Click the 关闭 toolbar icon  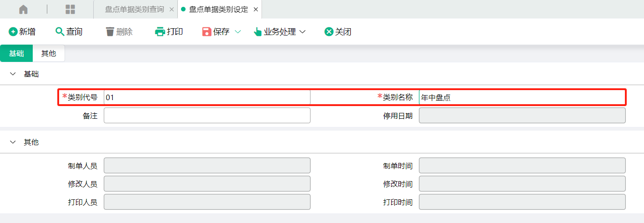tap(329, 32)
